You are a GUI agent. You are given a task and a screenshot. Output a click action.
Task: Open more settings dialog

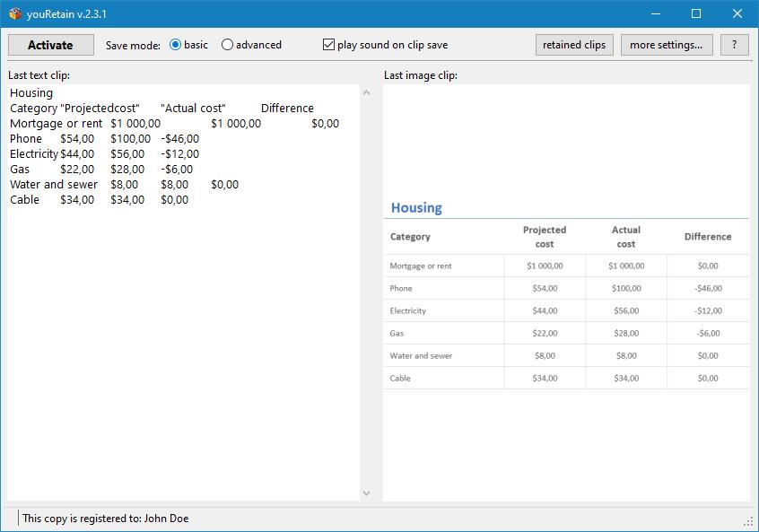(666, 45)
